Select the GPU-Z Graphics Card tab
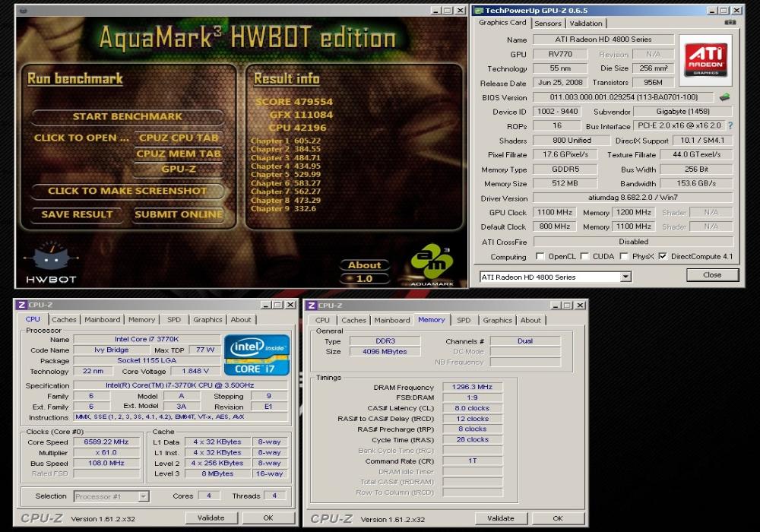Image resolution: width=760 pixels, height=532 pixels. click(502, 22)
